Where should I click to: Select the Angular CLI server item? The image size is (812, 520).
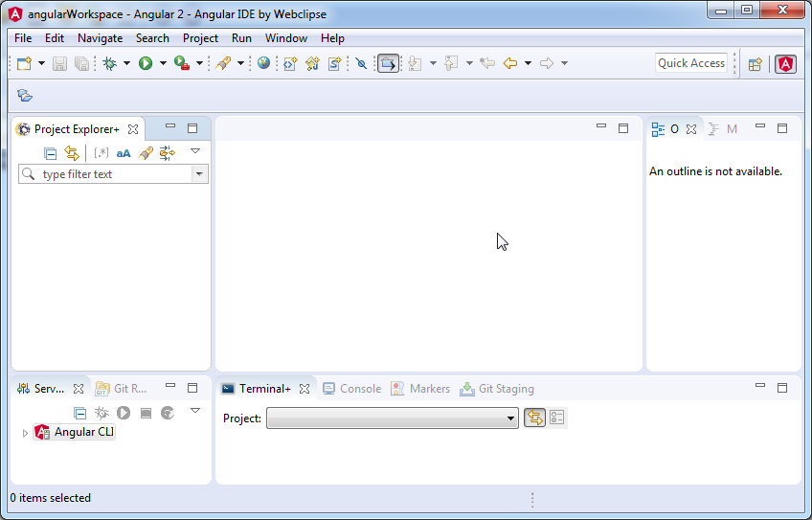coord(74,432)
